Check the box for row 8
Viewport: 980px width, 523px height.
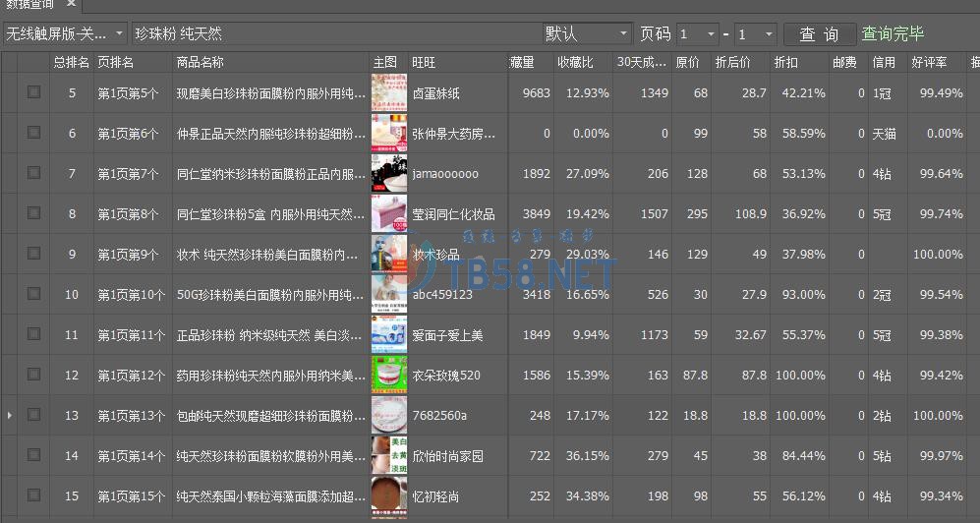(34, 213)
